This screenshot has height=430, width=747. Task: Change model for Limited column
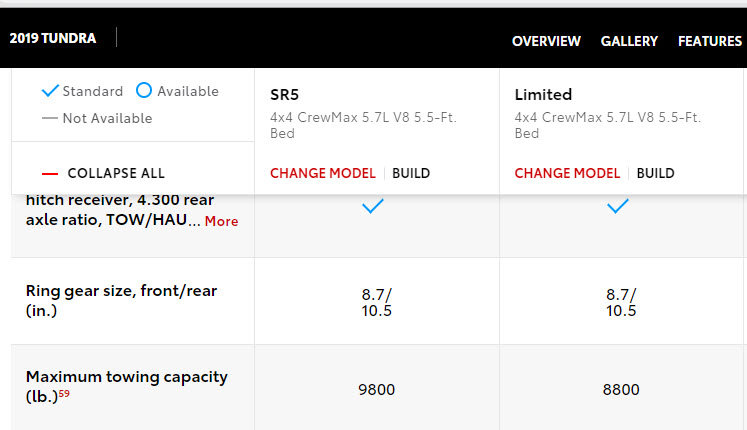click(567, 173)
